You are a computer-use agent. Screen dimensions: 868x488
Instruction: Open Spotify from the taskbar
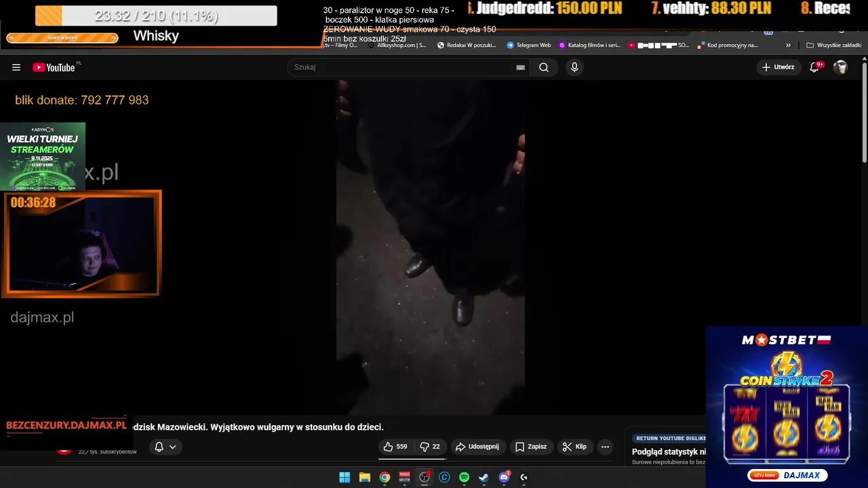point(464,477)
